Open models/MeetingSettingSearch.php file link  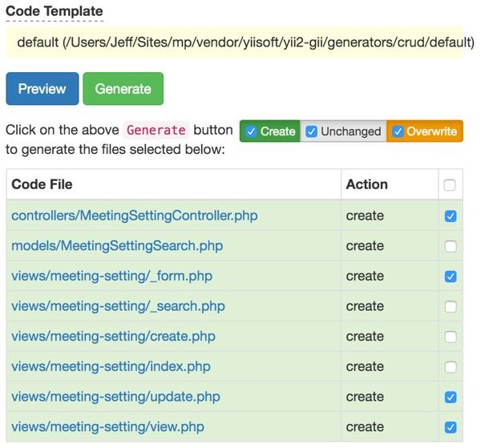point(117,246)
